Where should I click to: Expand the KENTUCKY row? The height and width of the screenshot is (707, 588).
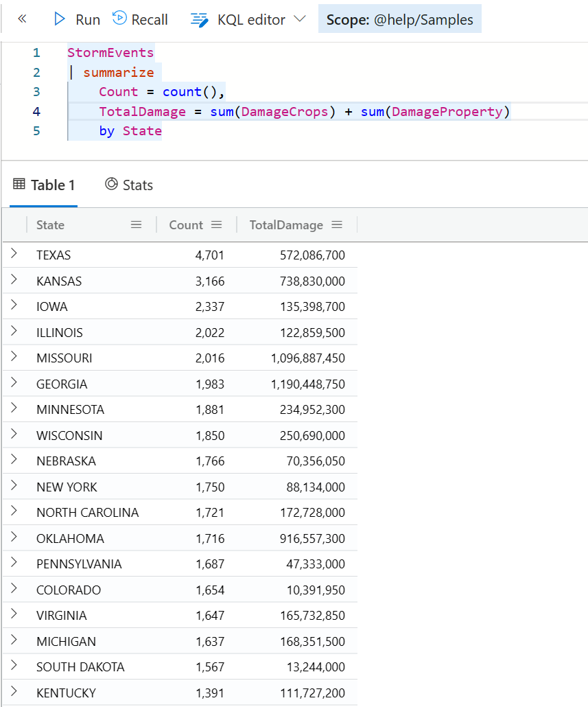coord(14,691)
